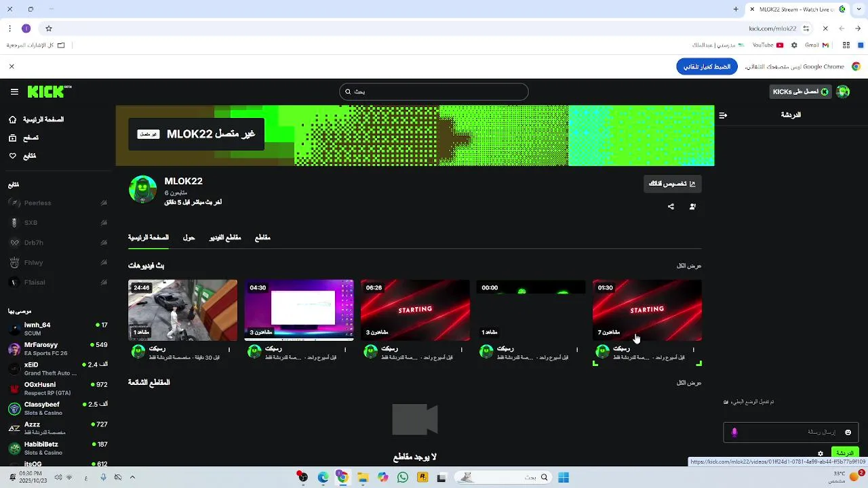Open Peerless in followed channels
Screen dimensions: 868x488
pyautogui.click(x=58, y=203)
